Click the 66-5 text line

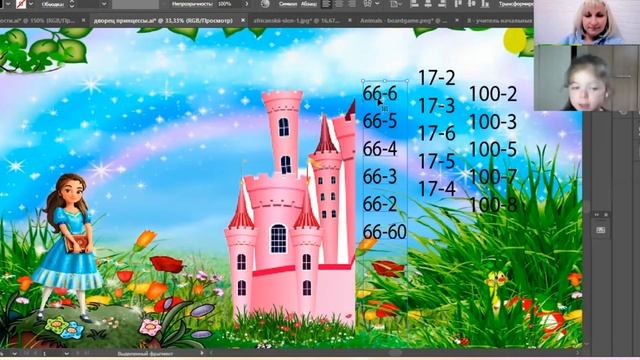(x=380, y=121)
